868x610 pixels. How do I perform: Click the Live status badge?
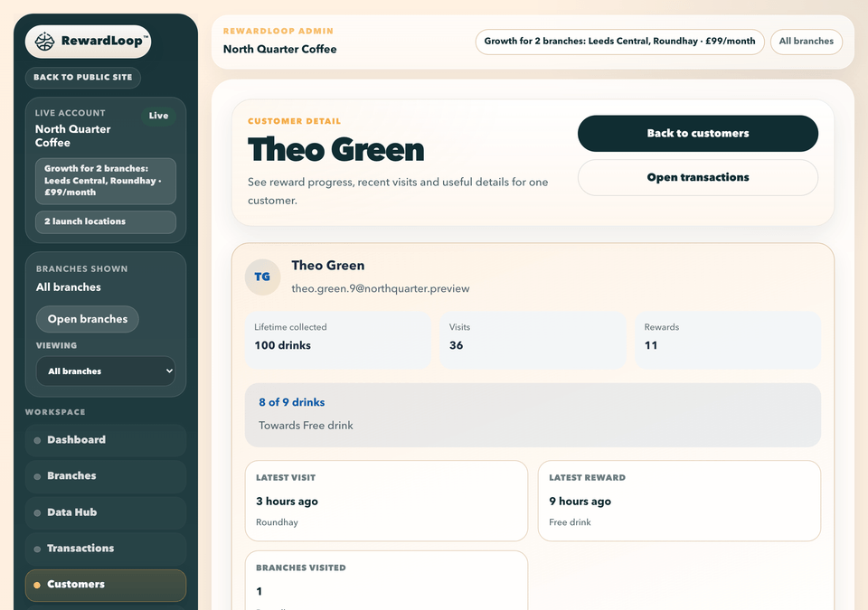pyautogui.click(x=158, y=116)
